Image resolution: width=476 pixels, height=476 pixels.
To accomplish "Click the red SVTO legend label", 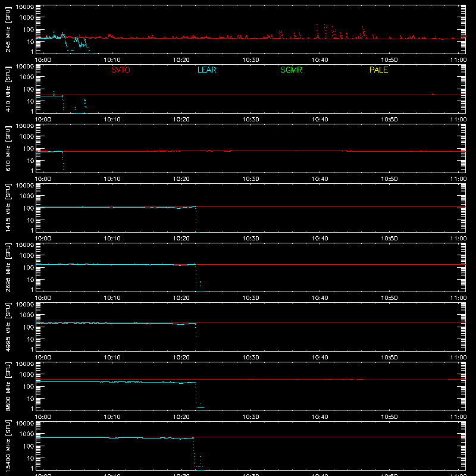I will click(121, 70).
